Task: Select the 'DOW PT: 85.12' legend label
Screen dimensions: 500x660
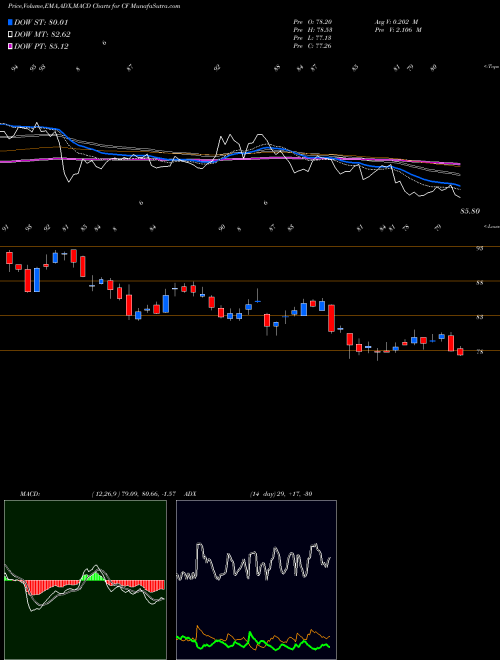Action: point(41,46)
